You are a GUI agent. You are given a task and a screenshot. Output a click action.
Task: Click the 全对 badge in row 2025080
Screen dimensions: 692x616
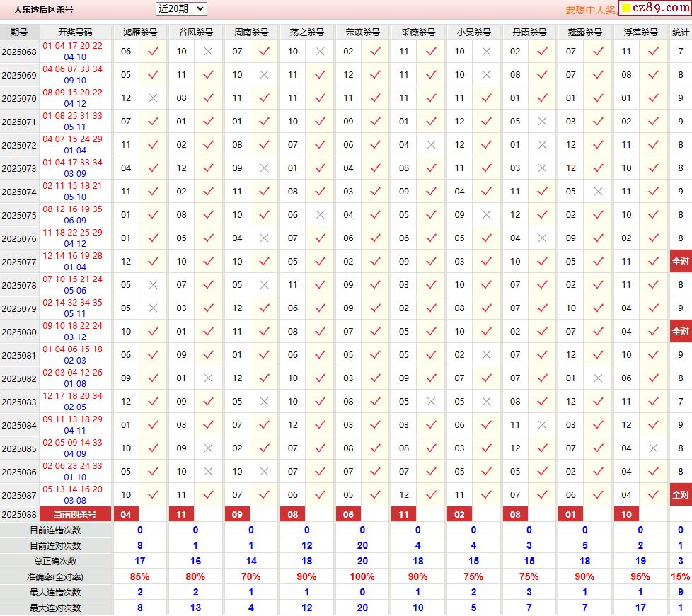tap(681, 332)
